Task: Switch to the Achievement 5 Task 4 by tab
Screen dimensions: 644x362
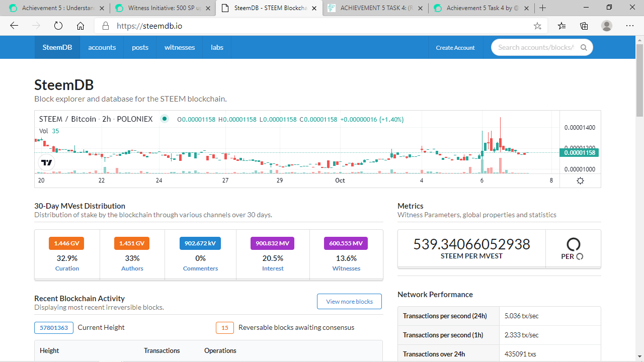Action: pyautogui.click(x=480, y=8)
